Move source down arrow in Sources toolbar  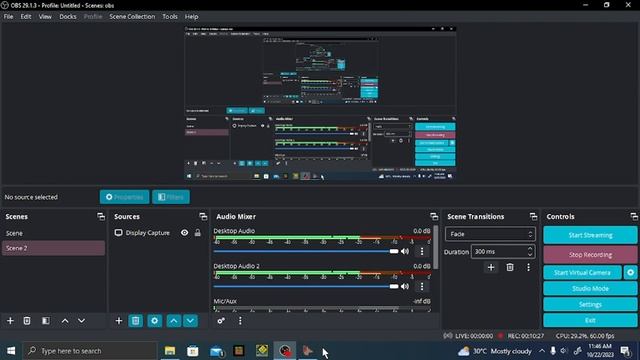tap(190, 321)
